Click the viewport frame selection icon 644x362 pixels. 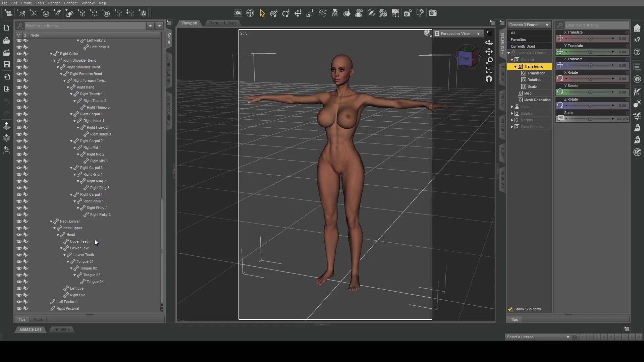(489, 70)
